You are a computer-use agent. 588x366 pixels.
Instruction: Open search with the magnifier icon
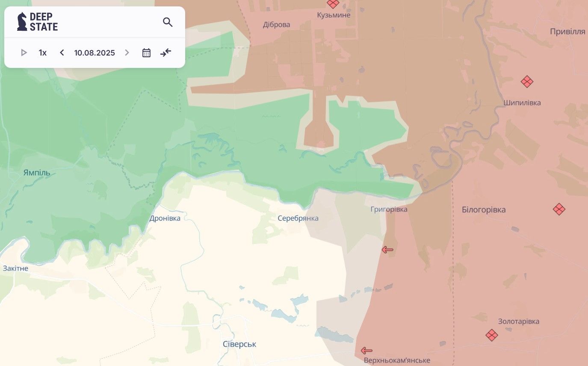pos(168,22)
